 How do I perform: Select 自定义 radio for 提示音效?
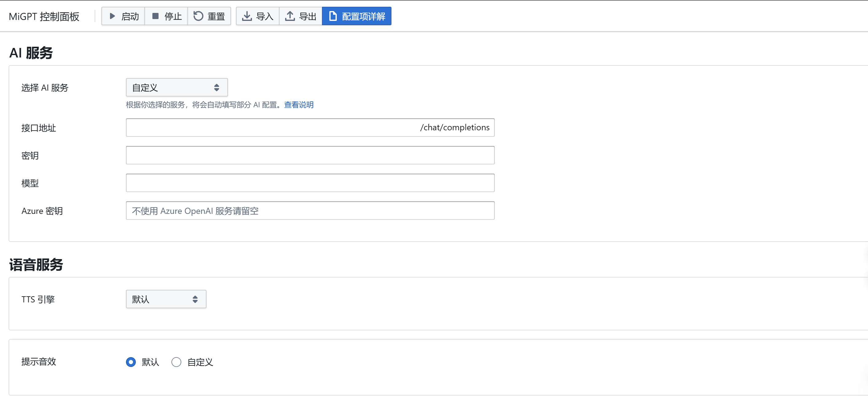coord(176,362)
